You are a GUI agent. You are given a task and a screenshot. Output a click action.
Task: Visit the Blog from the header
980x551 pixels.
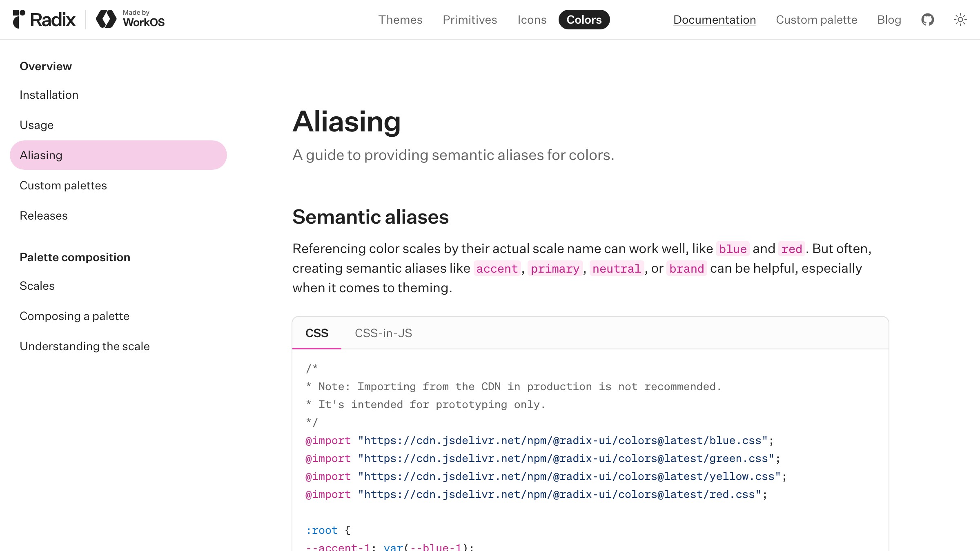[889, 20]
